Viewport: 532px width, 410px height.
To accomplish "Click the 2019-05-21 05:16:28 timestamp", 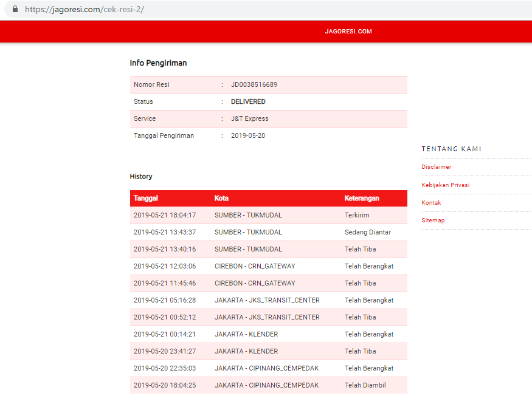I will pyautogui.click(x=165, y=300).
